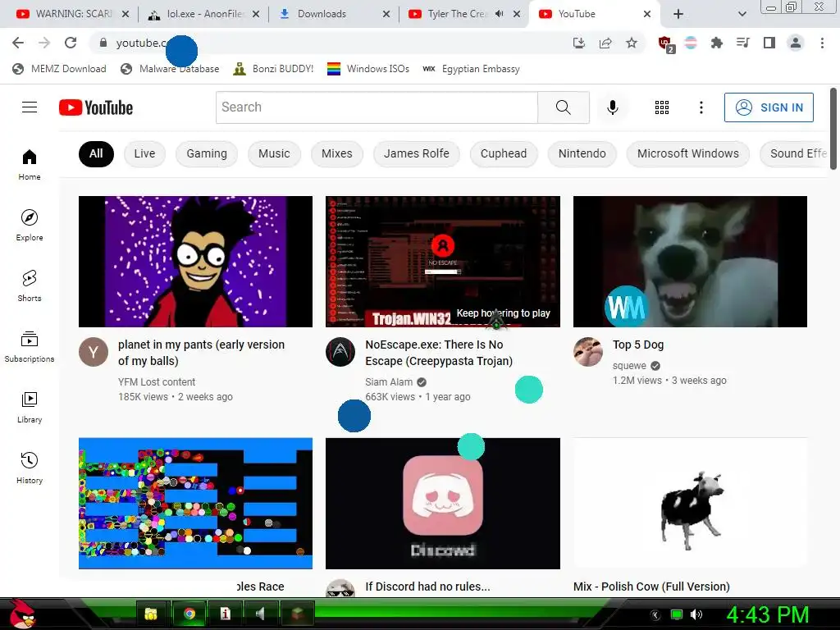840x630 pixels.
Task: Mute the Tyler The Creator tab audio
Action: click(500, 14)
